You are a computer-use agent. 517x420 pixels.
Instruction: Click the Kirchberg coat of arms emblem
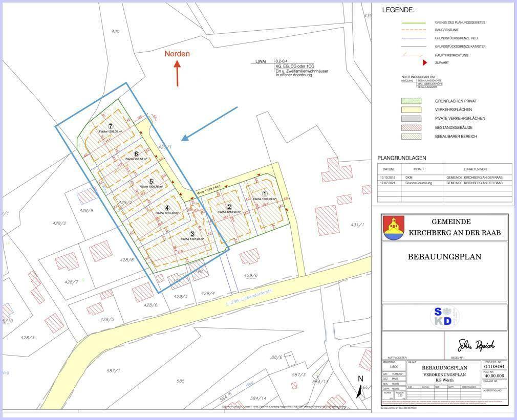(x=393, y=228)
